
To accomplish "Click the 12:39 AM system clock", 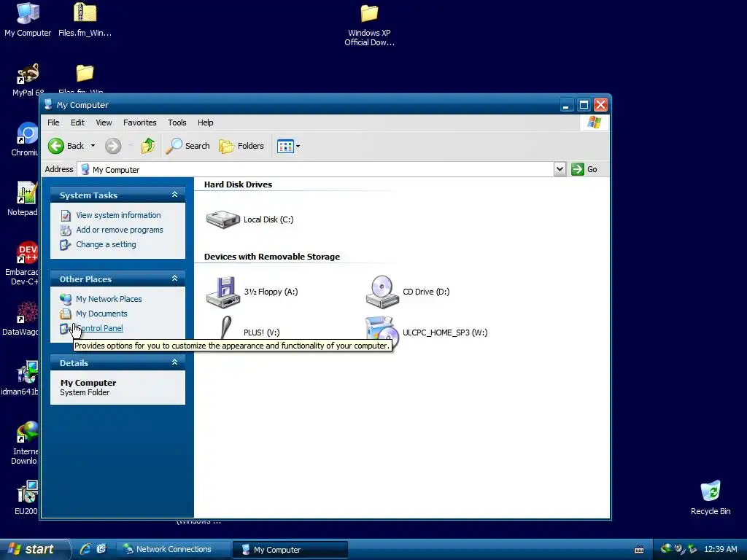I will pyautogui.click(x=720, y=549).
